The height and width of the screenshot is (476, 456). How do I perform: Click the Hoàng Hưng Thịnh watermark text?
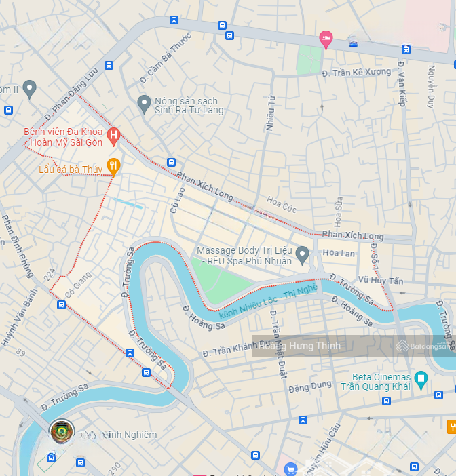click(x=299, y=346)
